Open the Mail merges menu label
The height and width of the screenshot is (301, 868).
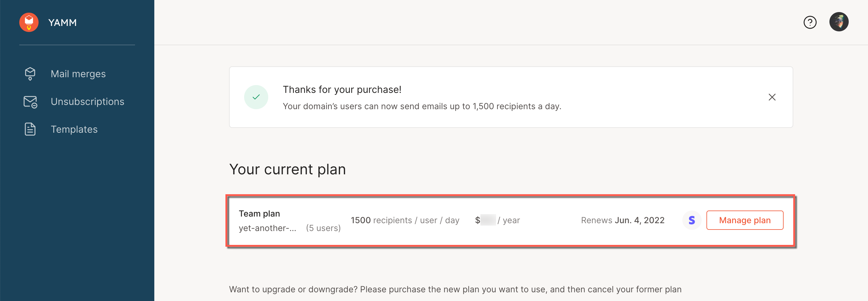coord(78,74)
